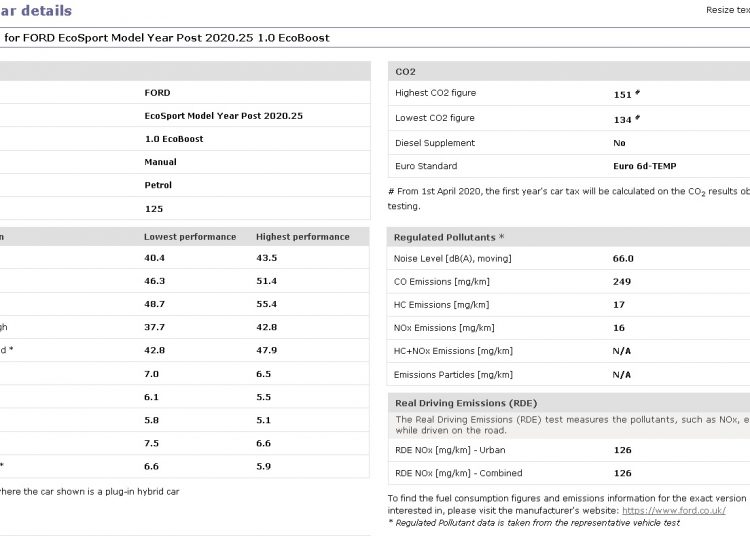Select the Noise Level value 66.0
This screenshot has height=536, width=750.
(x=623, y=258)
